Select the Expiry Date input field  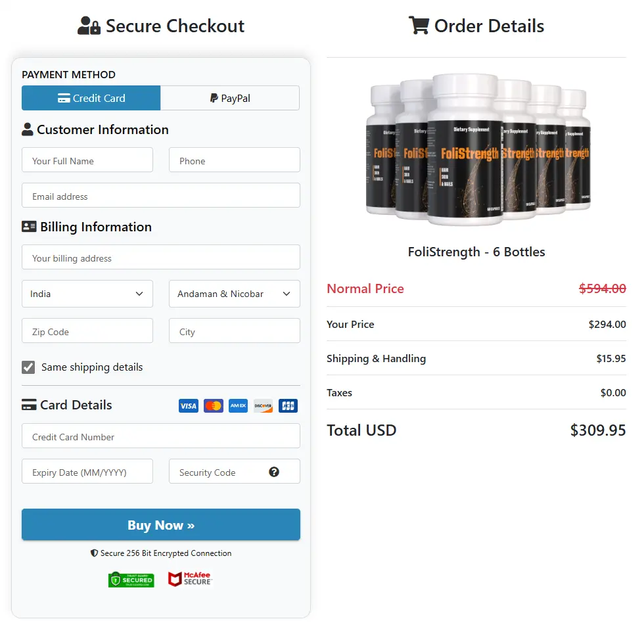click(87, 472)
